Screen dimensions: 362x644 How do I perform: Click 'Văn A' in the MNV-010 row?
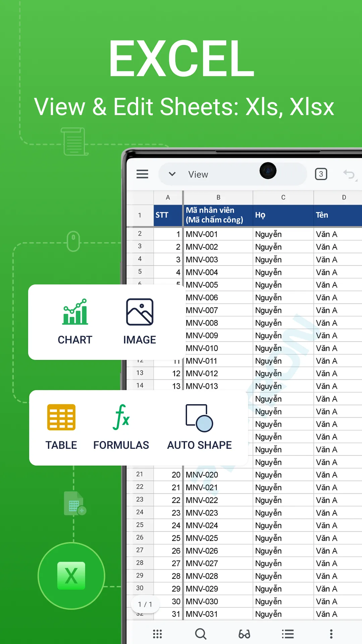click(338, 348)
